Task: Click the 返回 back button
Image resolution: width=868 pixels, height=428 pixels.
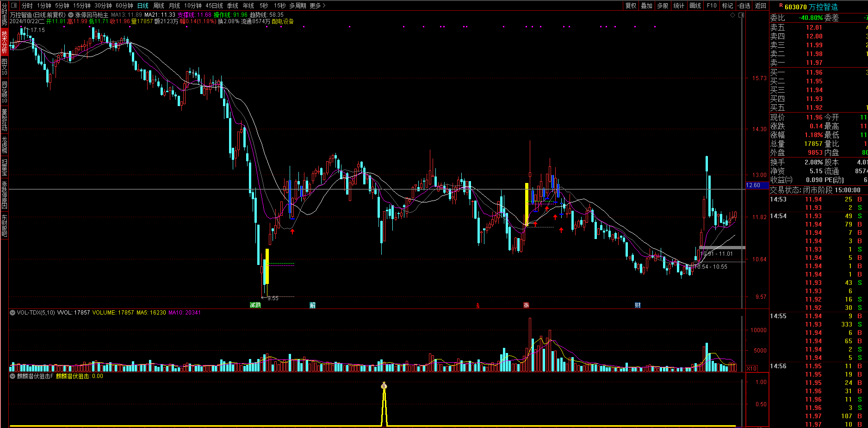Action: click(761, 6)
